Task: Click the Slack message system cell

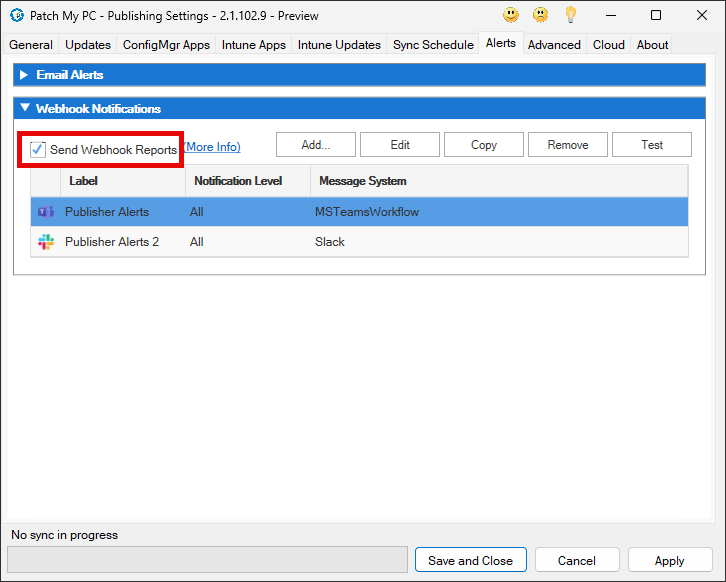Action: point(330,242)
